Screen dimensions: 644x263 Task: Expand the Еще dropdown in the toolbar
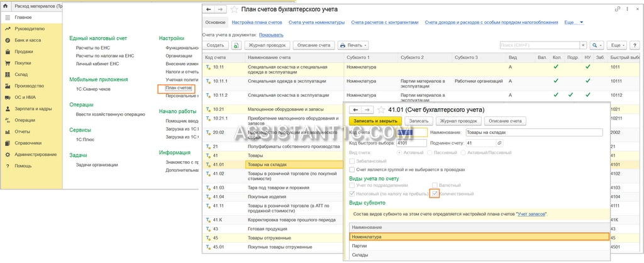618,45
